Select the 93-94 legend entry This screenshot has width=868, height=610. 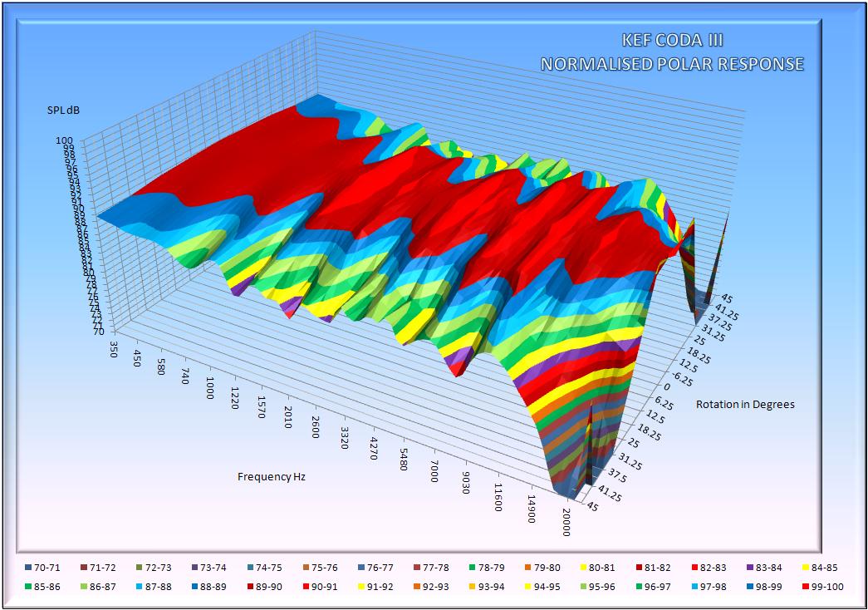pos(487,587)
